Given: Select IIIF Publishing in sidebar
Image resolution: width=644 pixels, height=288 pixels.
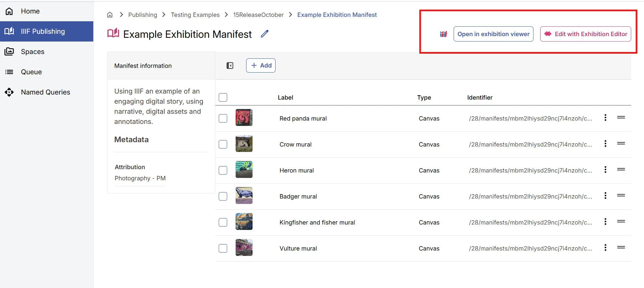Looking at the screenshot, I should click(47, 31).
